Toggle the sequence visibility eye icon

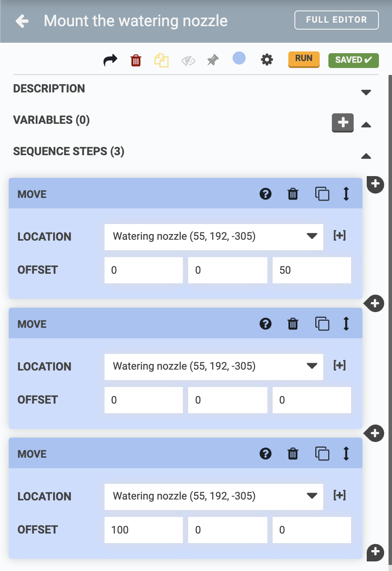pos(188,61)
